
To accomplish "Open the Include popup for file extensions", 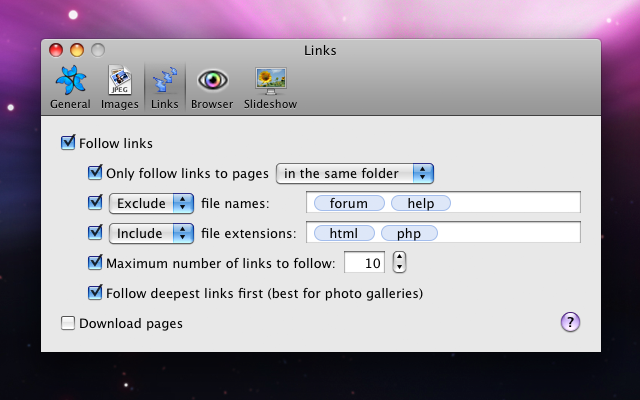I will pos(151,233).
